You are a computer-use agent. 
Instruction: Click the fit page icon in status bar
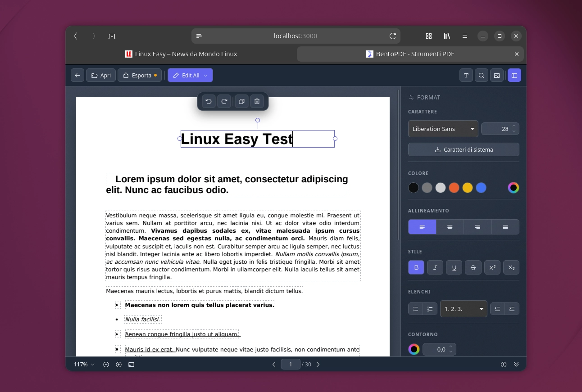coord(131,364)
